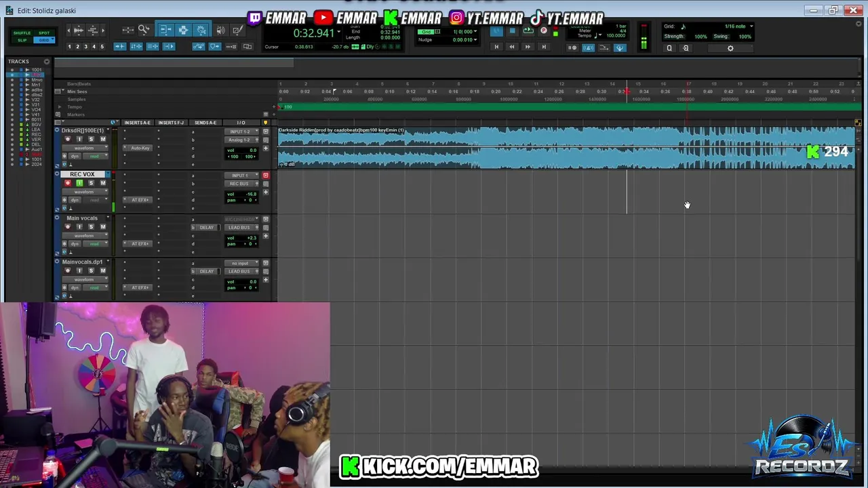Record-arm the DrksdR track

(x=68, y=139)
